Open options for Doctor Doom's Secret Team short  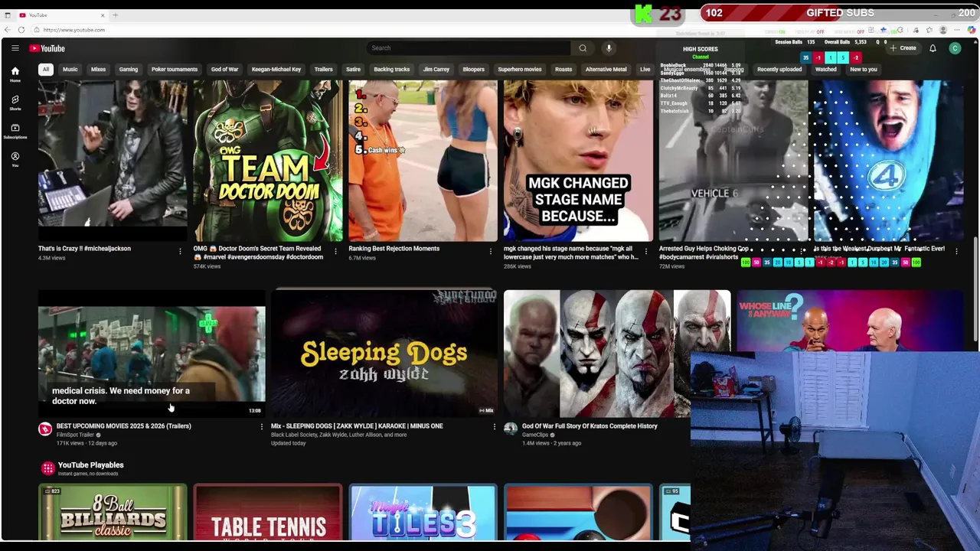[335, 251]
